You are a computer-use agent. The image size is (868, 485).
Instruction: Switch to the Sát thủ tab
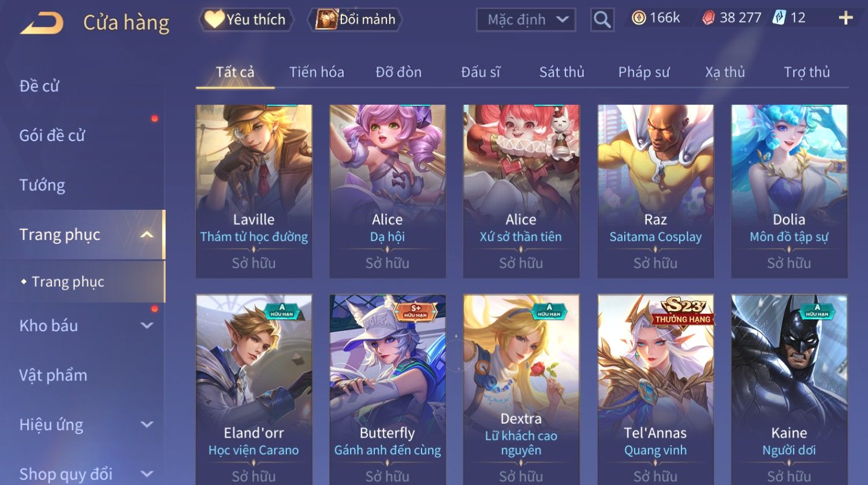coord(561,72)
